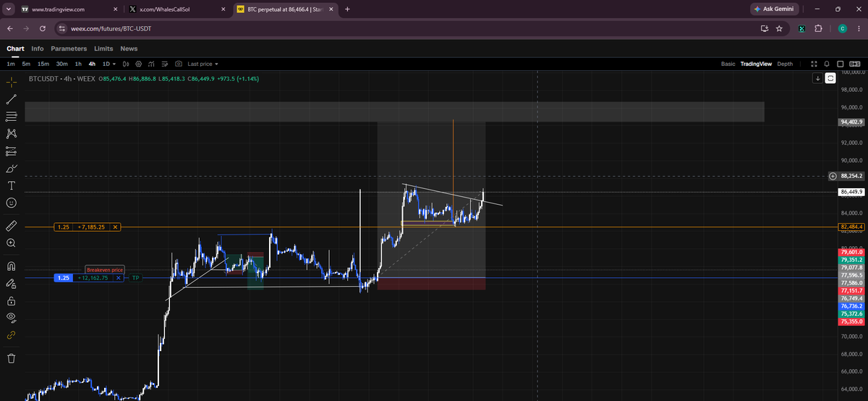Close the +7,185.25 position line
The height and width of the screenshot is (401, 868).
pos(116,227)
